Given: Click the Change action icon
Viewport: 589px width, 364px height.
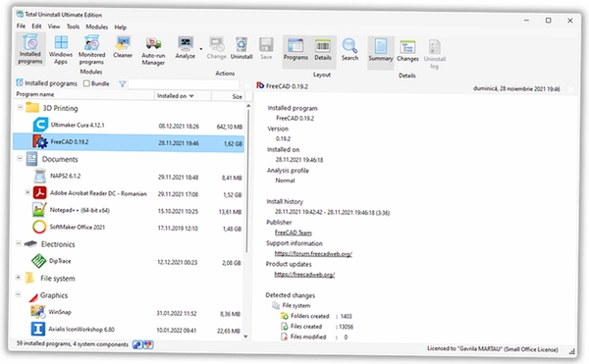Looking at the screenshot, I should [x=216, y=48].
